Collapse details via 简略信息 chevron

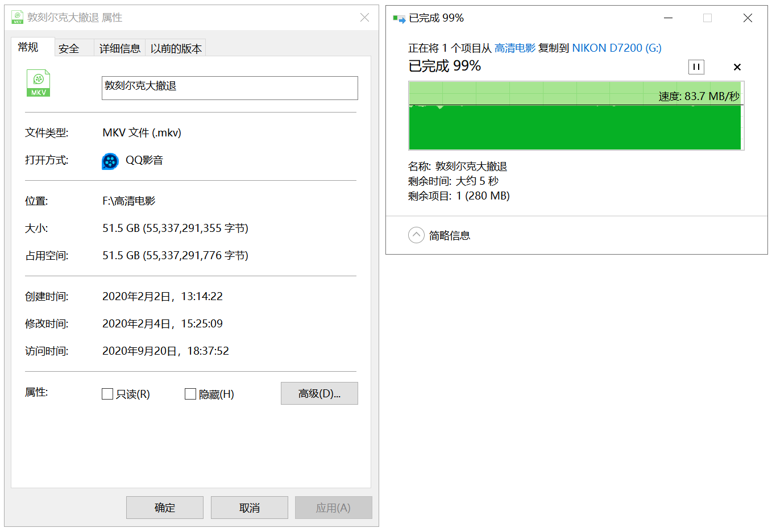(x=416, y=235)
